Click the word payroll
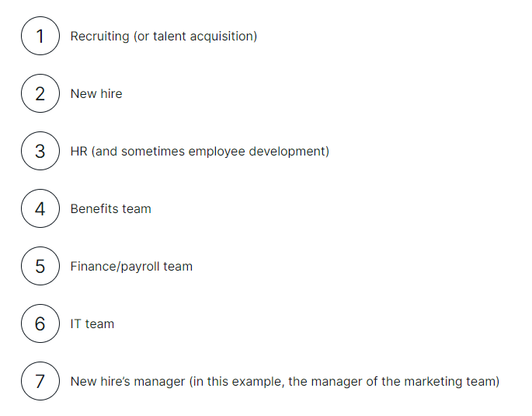Image resolution: width=532 pixels, height=416 pixels. coord(140,267)
